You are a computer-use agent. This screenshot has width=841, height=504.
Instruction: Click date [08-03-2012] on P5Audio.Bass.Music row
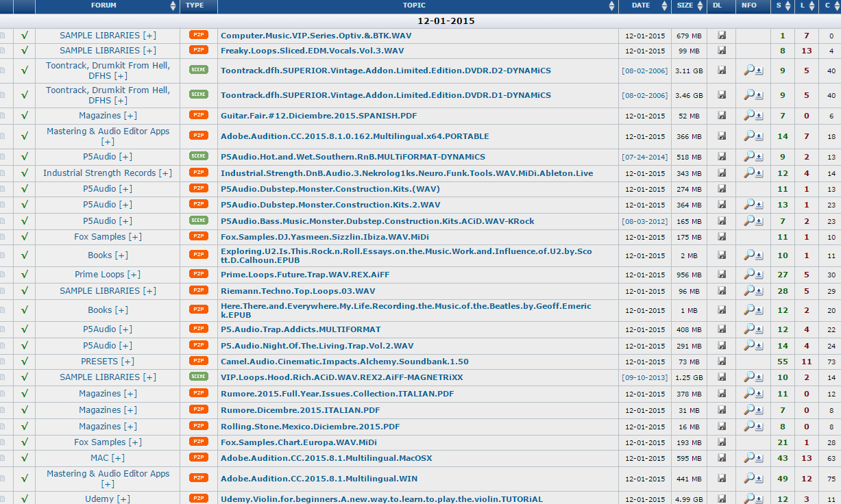point(644,221)
